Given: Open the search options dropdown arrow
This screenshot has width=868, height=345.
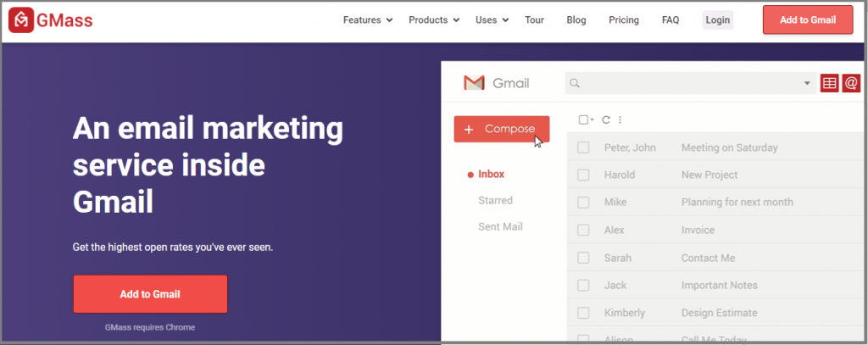Looking at the screenshot, I should pyautogui.click(x=807, y=84).
